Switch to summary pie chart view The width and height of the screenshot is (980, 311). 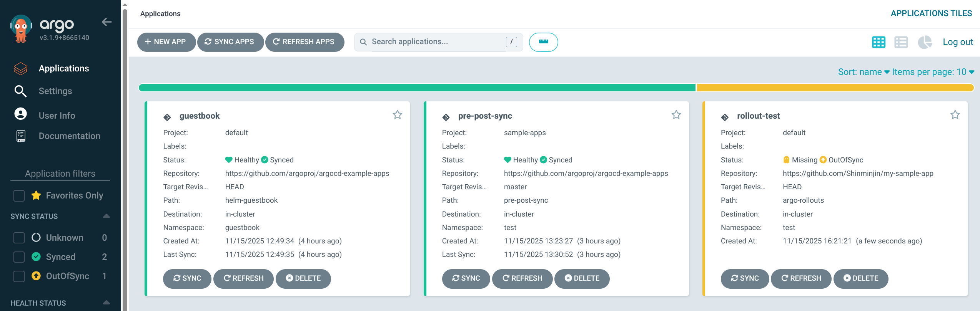coord(925,42)
